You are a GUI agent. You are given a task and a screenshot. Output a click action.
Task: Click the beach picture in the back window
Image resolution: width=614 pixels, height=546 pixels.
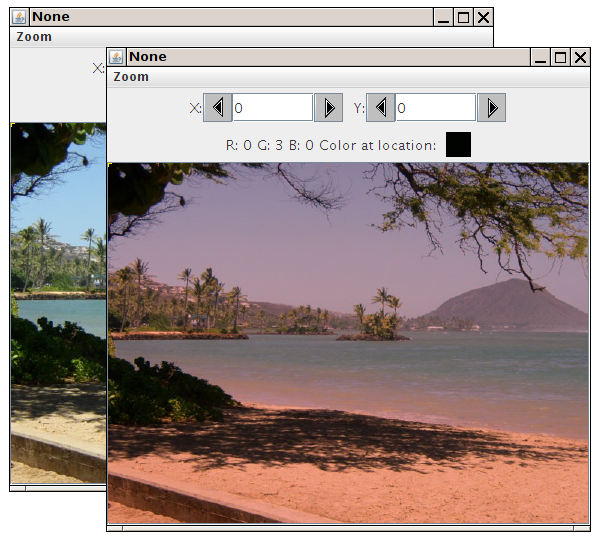click(57, 300)
